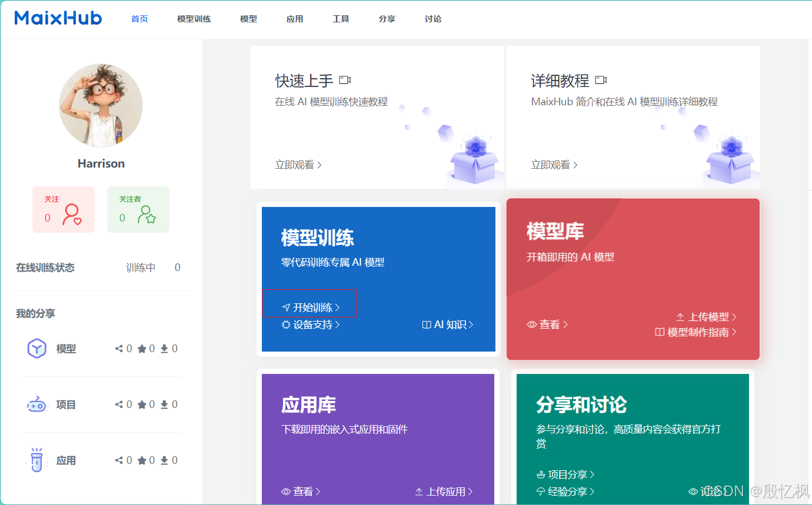This screenshot has height=505, width=812.
Task: Click the cube icon in the 模型 share row
Action: tap(36, 349)
